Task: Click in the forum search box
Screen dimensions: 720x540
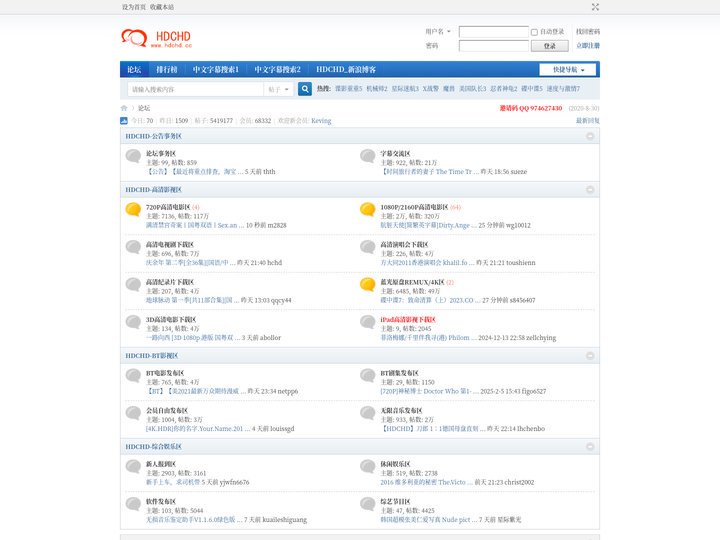Action: (x=196, y=89)
